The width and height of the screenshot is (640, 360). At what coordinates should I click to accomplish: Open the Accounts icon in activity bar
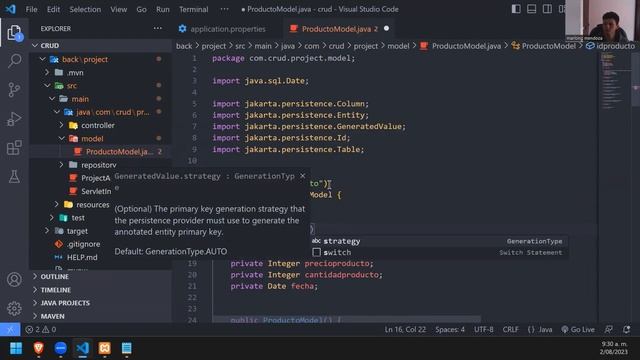[x=14, y=280]
